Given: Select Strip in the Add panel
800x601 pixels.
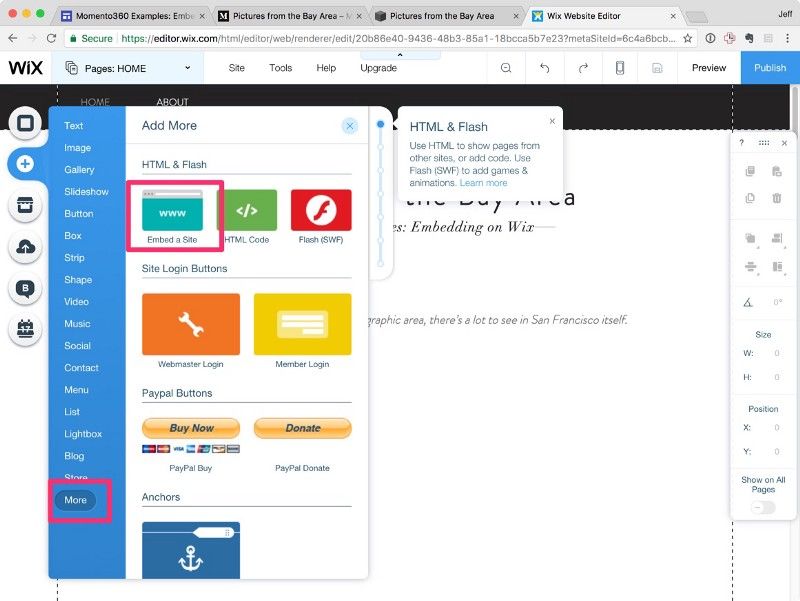Looking at the screenshot, I should coord(74,258).
